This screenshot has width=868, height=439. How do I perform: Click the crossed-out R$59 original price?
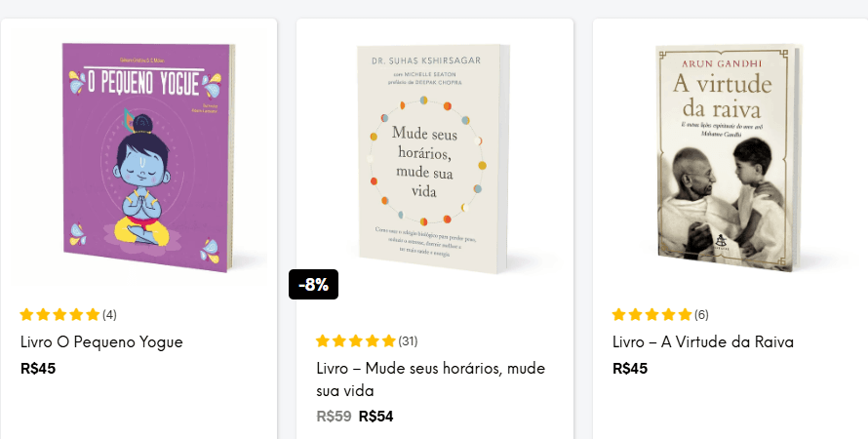tap(335, 416)
